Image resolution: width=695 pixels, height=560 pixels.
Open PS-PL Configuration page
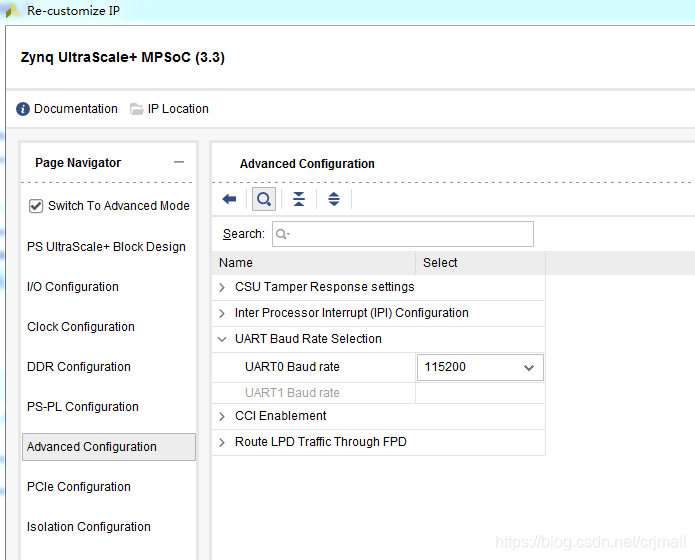point(83,407)
